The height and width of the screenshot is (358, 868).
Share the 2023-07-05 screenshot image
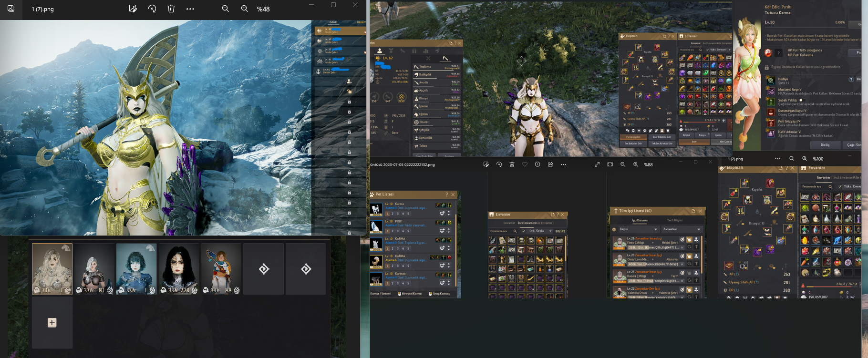(x=550, y=164)
